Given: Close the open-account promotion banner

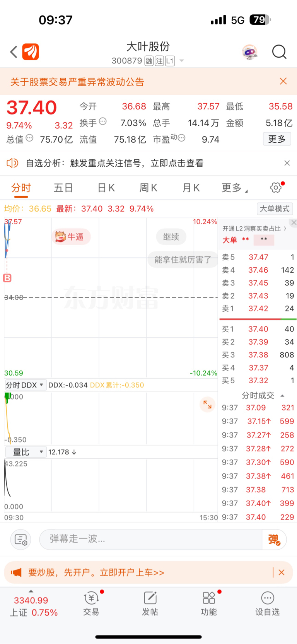Looking at the screenshot, I should 282,572.
